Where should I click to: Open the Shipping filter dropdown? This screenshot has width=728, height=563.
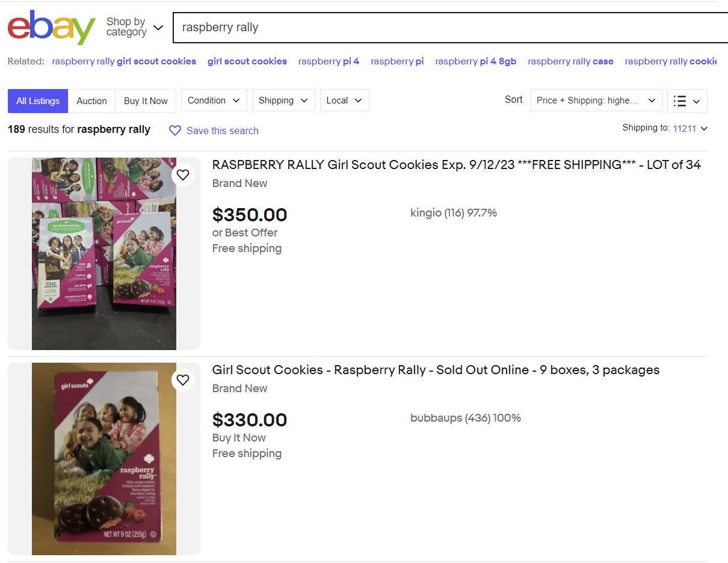[x=283, y=100]
